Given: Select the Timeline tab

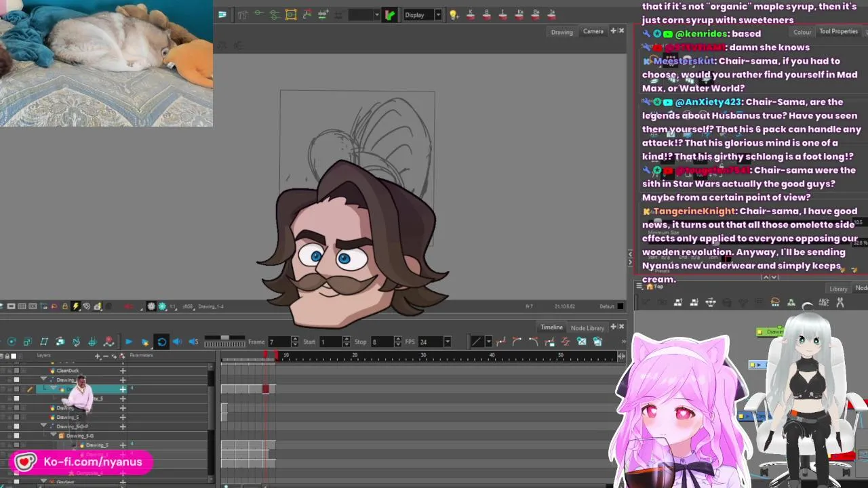Looking at the screenshot, I should [551, 327].
